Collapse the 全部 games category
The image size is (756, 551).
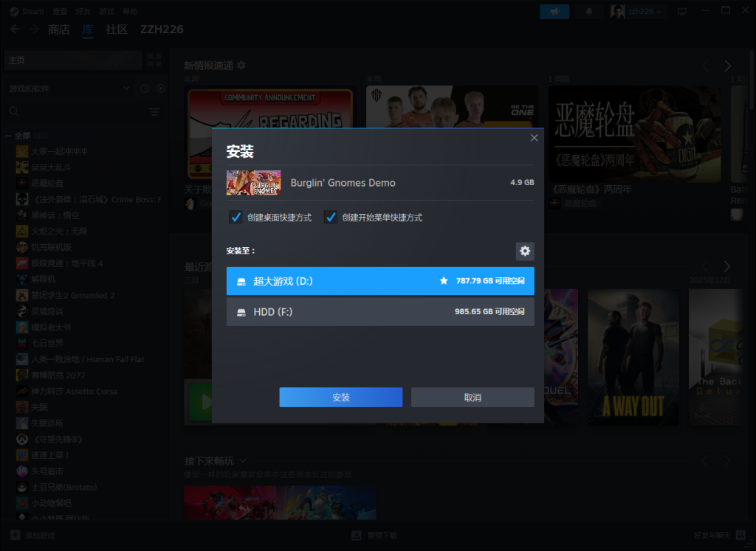[x=8, y=136]
